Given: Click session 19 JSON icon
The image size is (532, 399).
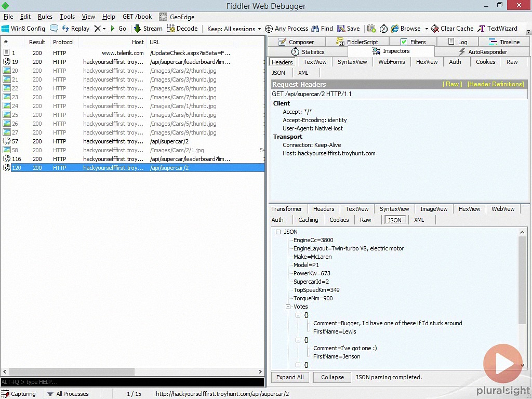Looking at the screenshot, I should (x=6, y=61).
